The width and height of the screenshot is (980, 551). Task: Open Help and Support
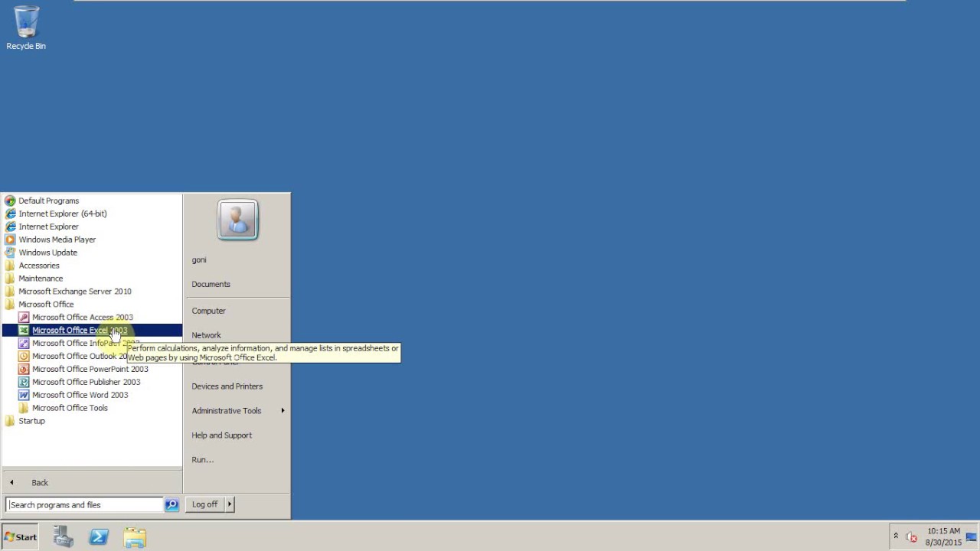(221, 435)
